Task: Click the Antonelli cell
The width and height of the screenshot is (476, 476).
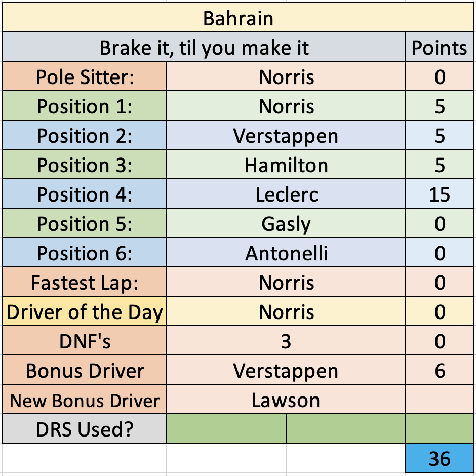Action: tap(286, 253)
